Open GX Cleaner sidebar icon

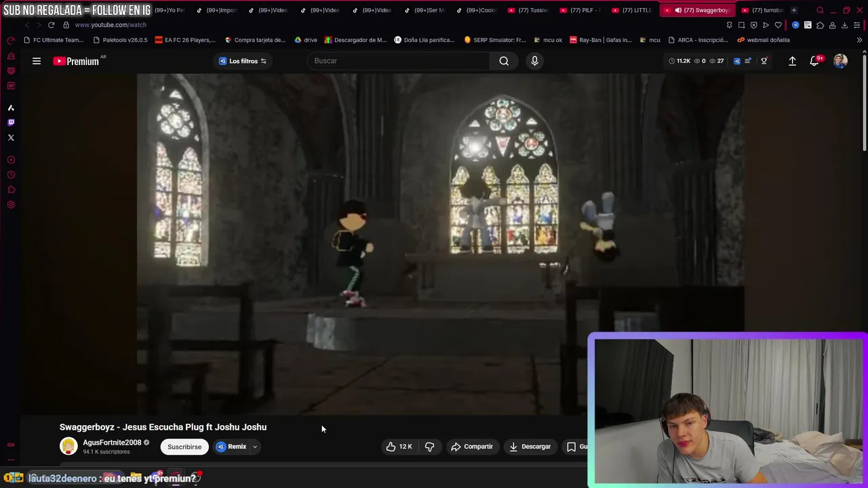click(x=11, y=56)
